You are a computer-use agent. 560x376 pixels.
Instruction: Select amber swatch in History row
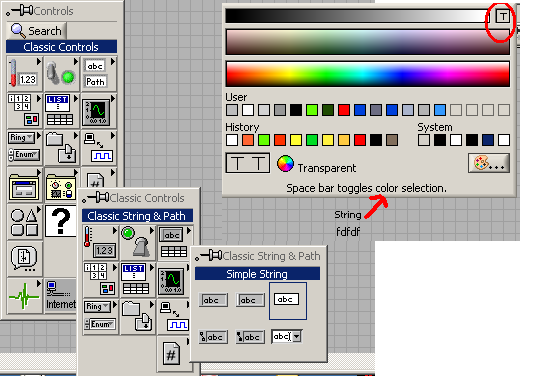(x=344, y=140)
